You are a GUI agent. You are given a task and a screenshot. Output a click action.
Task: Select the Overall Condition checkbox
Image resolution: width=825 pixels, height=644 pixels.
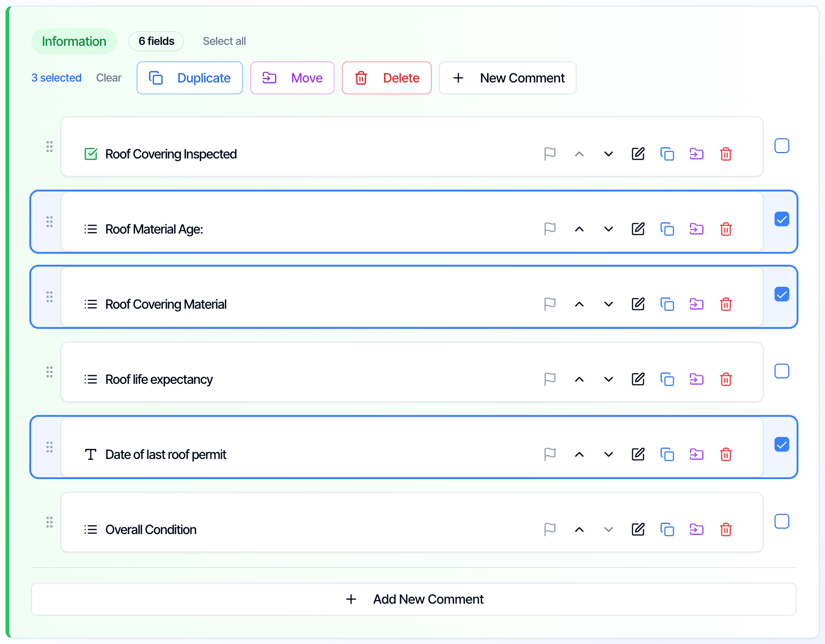(x=782, y=521)
